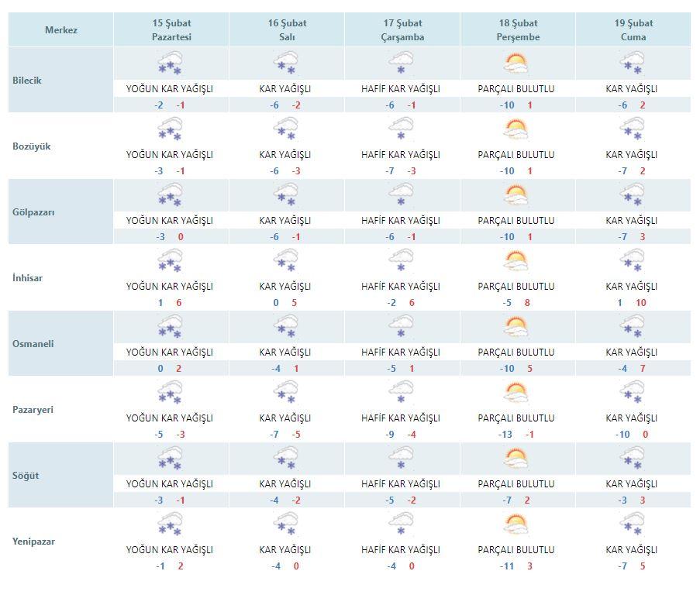Click İnhisar snow icon for 19 Şubat
The height and width of the screenshot is (595, 700).
click(632, 260)
